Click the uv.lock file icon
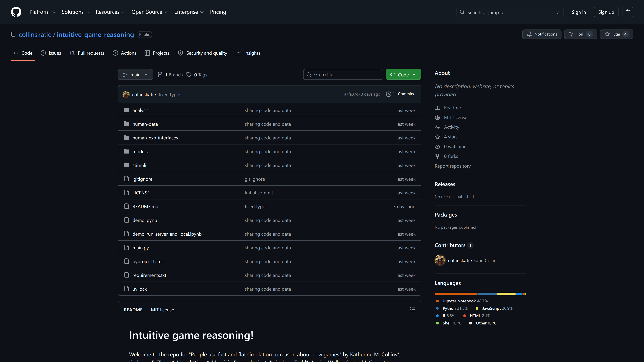The image size is (644, 362). (x=126, y=289)
